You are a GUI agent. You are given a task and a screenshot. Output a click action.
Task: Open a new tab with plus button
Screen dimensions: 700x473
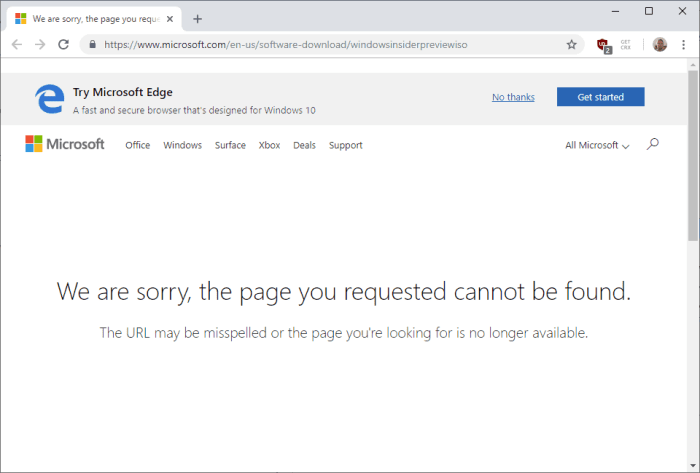coord(197,19)
